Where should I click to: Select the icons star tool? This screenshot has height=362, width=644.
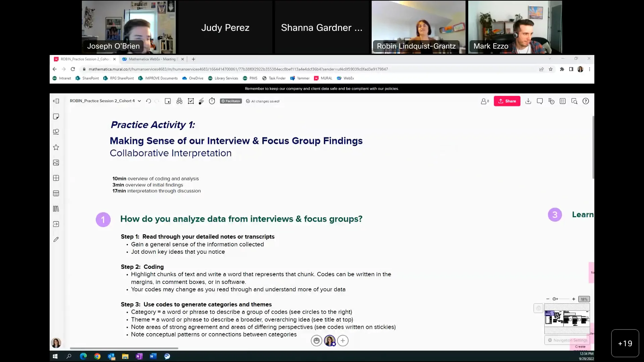pos(56,147)
